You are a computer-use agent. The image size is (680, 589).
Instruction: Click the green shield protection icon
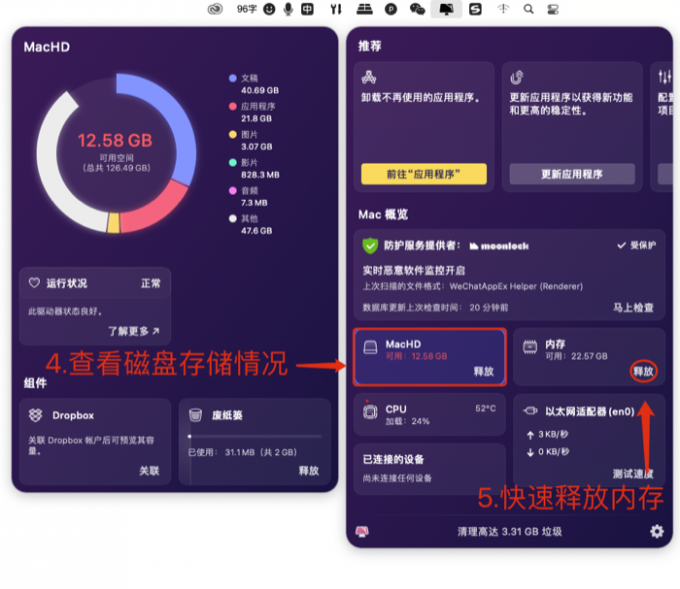pyautogui.click(x=370, y=245)
